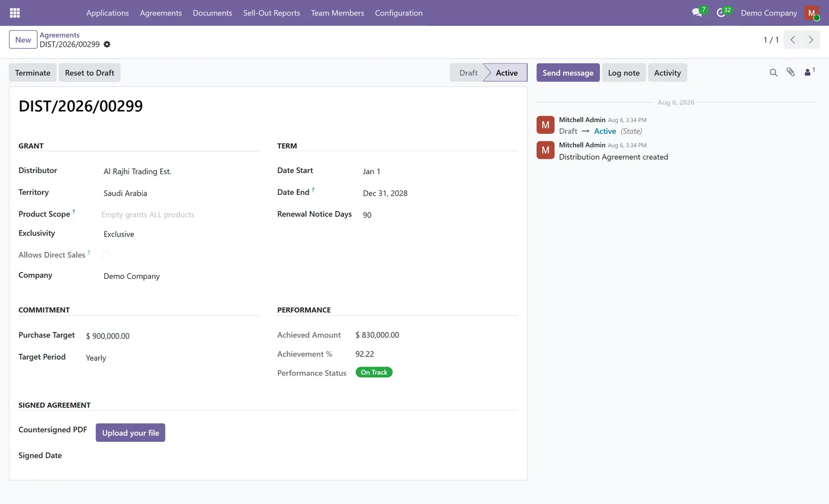Viewport: 829px width, 504px height.
Task: Click the Activity button
Action: [667, 72]
